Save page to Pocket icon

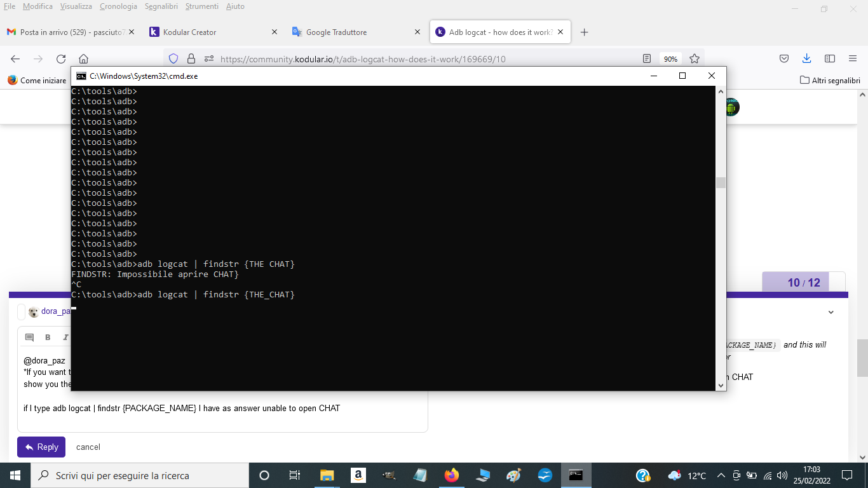(x=784, y=58)
